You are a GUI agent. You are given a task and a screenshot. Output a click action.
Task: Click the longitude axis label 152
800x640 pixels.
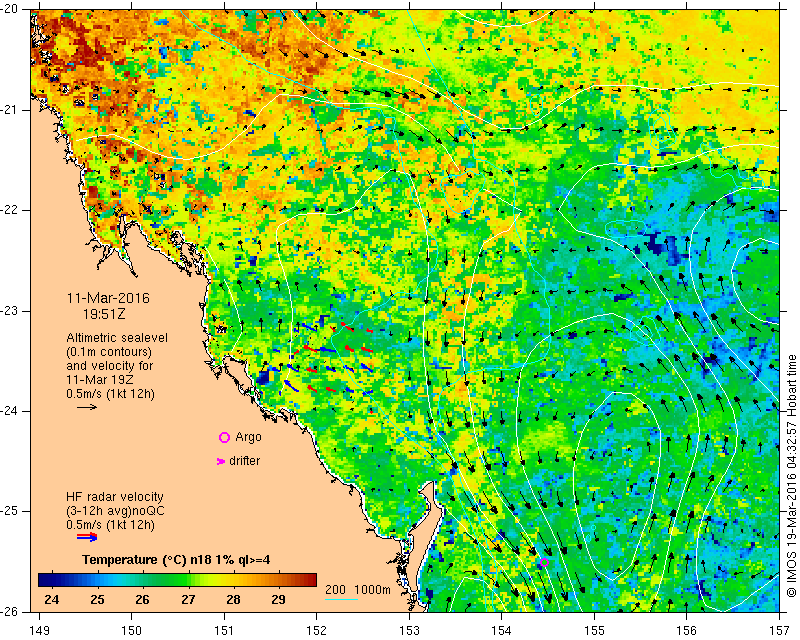click(316, 631)
